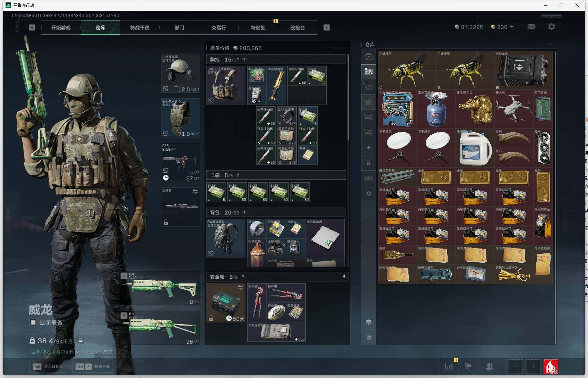This screenshot has height=378, width=588.
Task: Select the 黄金鳄鱼头 in the warehouse
Action: [x=475, y=109]
